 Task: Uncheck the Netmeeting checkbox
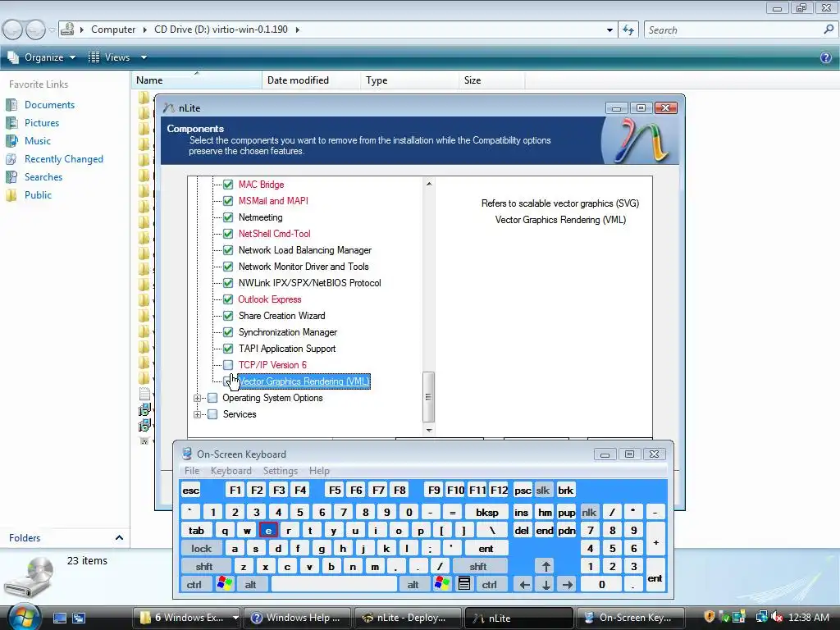coord(228,217)
